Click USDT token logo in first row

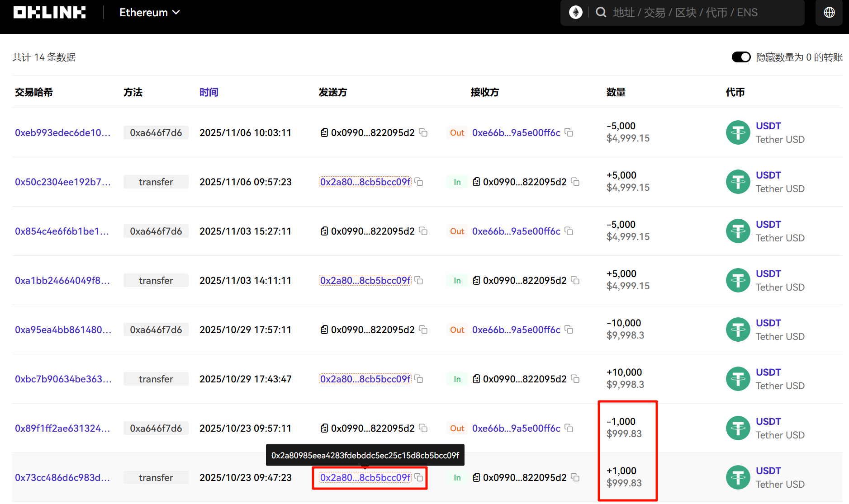coord(738,132)
